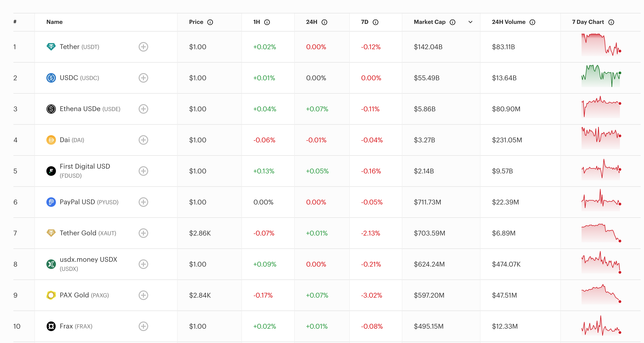Click Tether Gold price $2.86K
The height and width of the screenshot is (343, 644).
(200, 233)
